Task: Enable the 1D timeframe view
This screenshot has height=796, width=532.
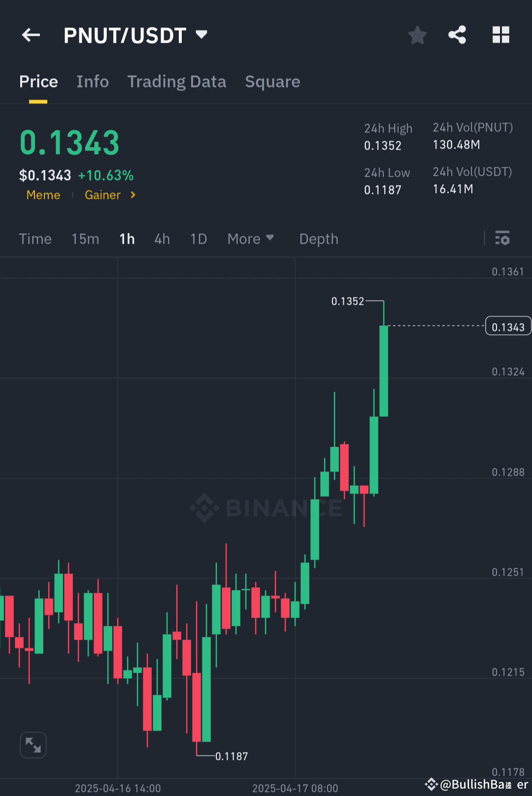Action: pos(198,238)
